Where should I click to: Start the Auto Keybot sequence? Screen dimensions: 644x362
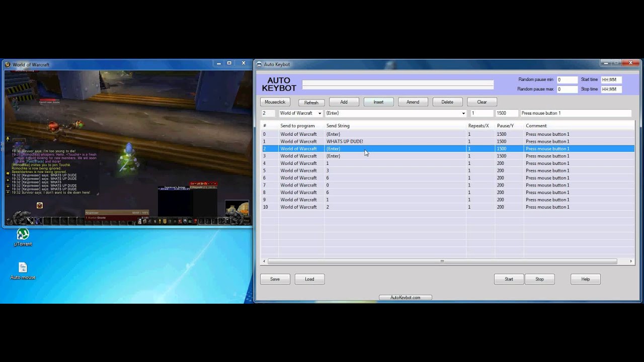click(x=509, y=279)
